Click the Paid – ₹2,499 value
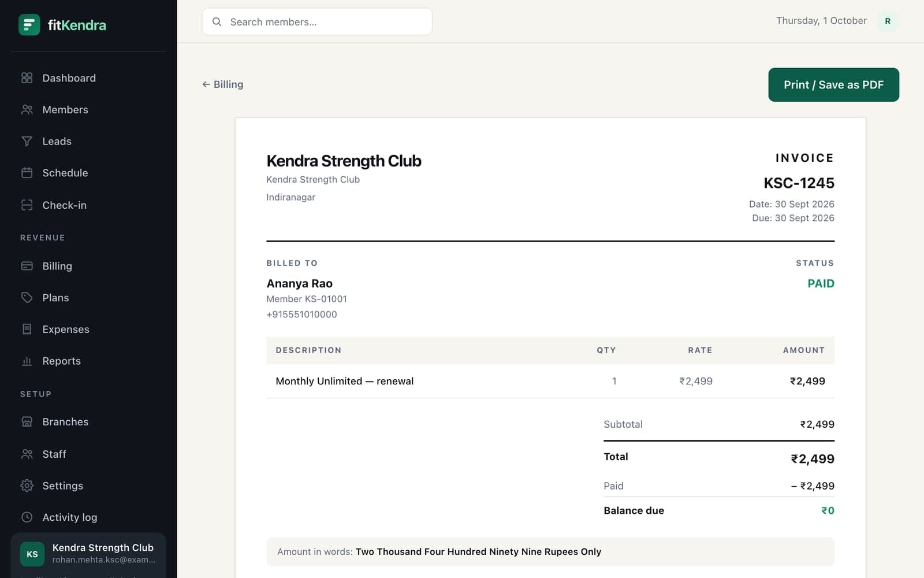 813,486
